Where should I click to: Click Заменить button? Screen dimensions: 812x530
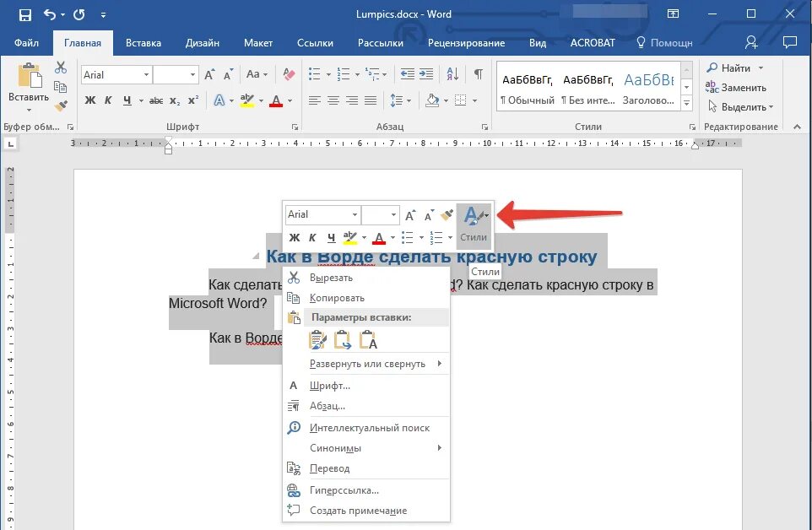(x=735, y=88)
